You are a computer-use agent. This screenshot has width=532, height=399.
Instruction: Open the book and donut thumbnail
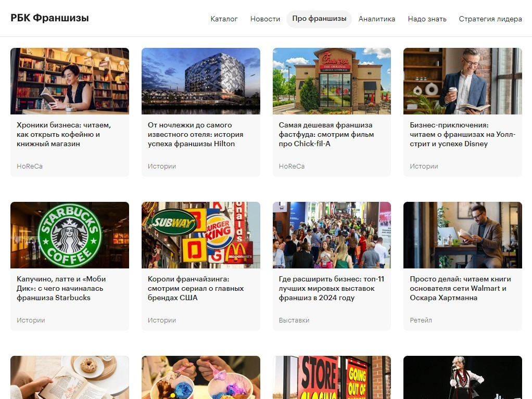70,377
